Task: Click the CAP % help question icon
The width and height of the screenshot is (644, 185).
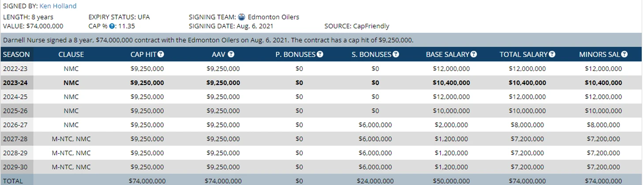Action: tap(112, 26)
